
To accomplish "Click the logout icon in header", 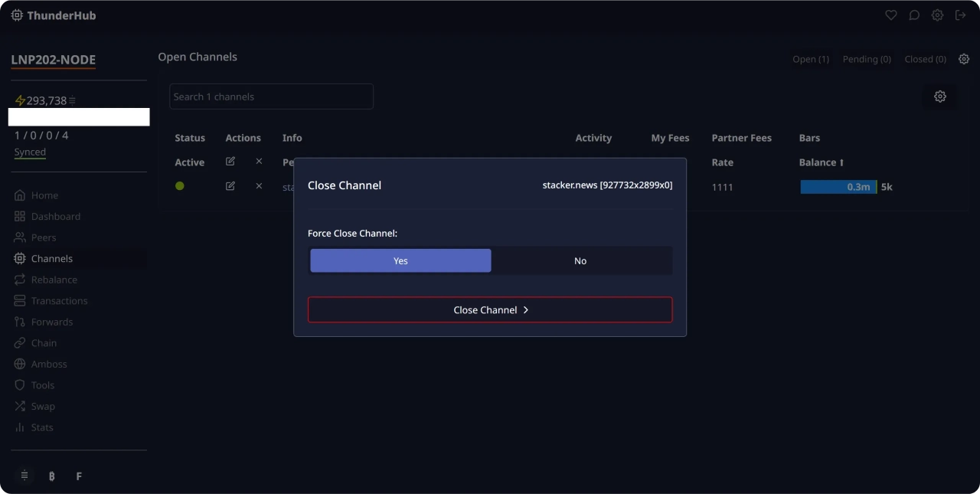I will tap(960, 15).
